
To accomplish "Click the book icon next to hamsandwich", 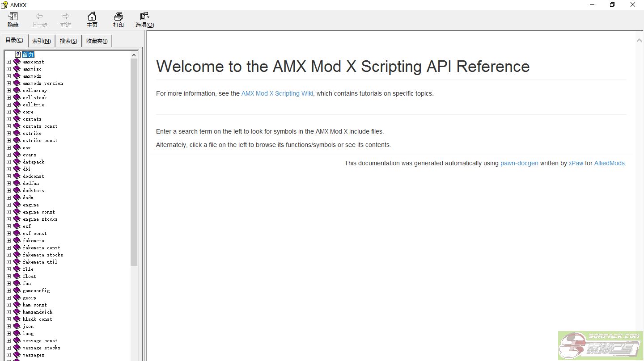I will pos(17,312).
